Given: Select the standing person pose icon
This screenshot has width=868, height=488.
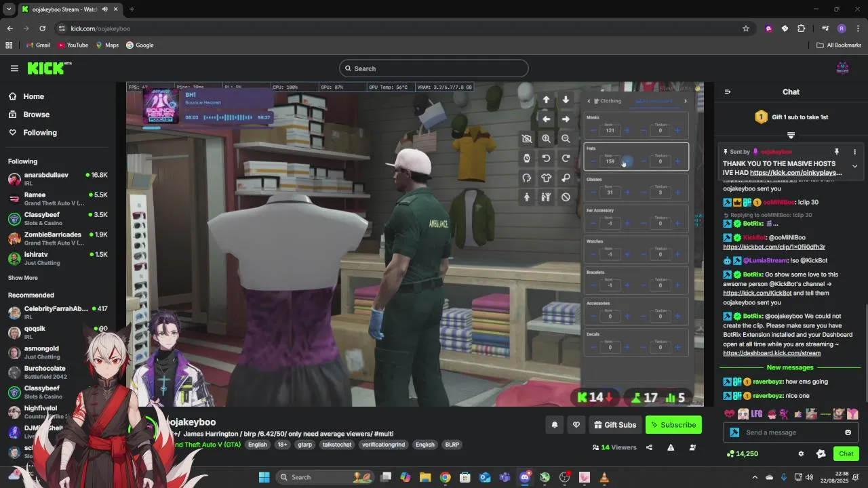Looking at the screenshot, I should [x=526, y=197].
